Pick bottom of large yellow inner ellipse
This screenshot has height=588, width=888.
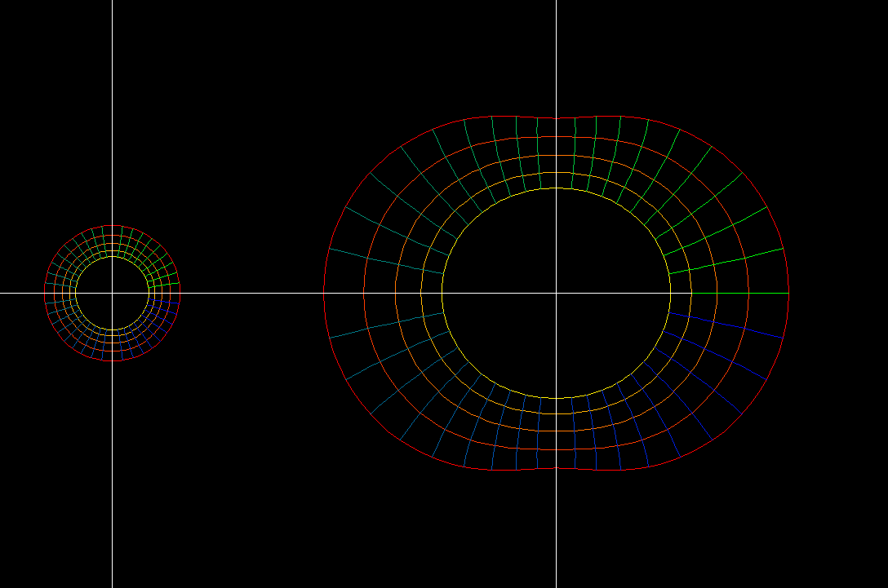pyautogui.click(x=556, y=398)
